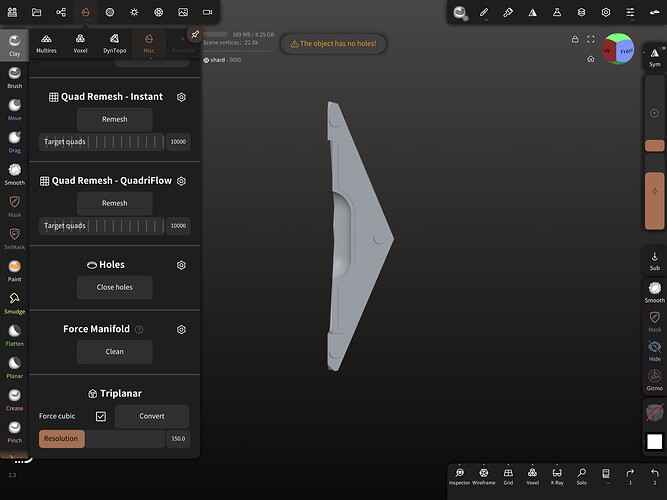Image resolution: width=667 pixels, height=500 pixels.
Task: Open the interface sliders menu
Action: [630, 12]
